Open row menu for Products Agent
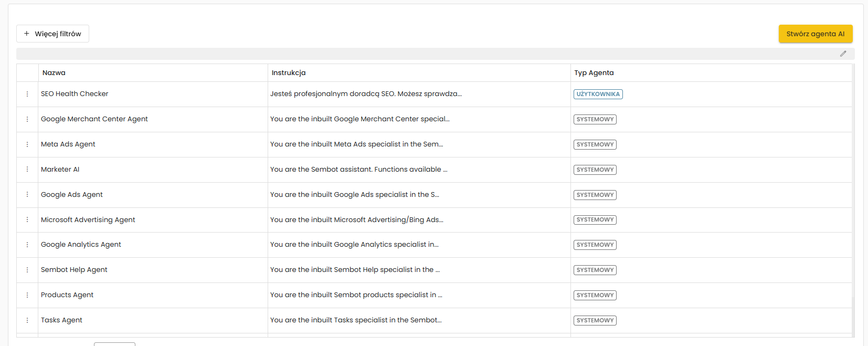 click(x=27, y=295)
